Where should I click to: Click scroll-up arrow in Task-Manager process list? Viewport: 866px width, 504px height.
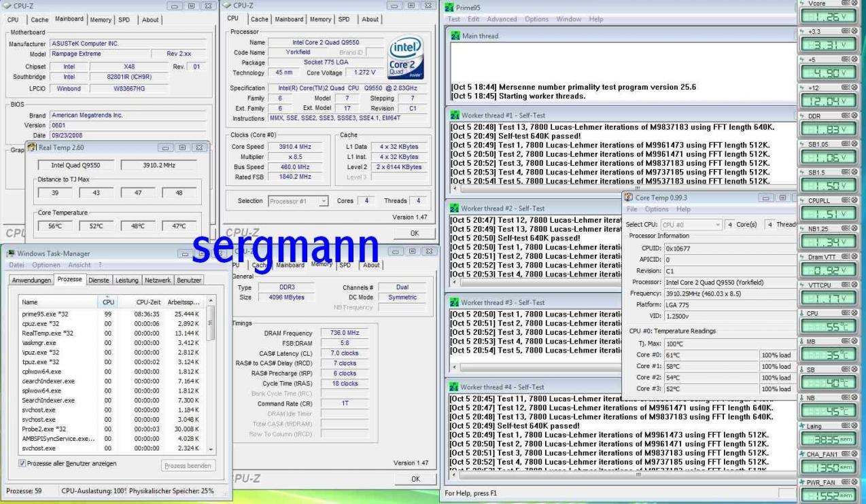pyautogui.click(x=211, y=301)
